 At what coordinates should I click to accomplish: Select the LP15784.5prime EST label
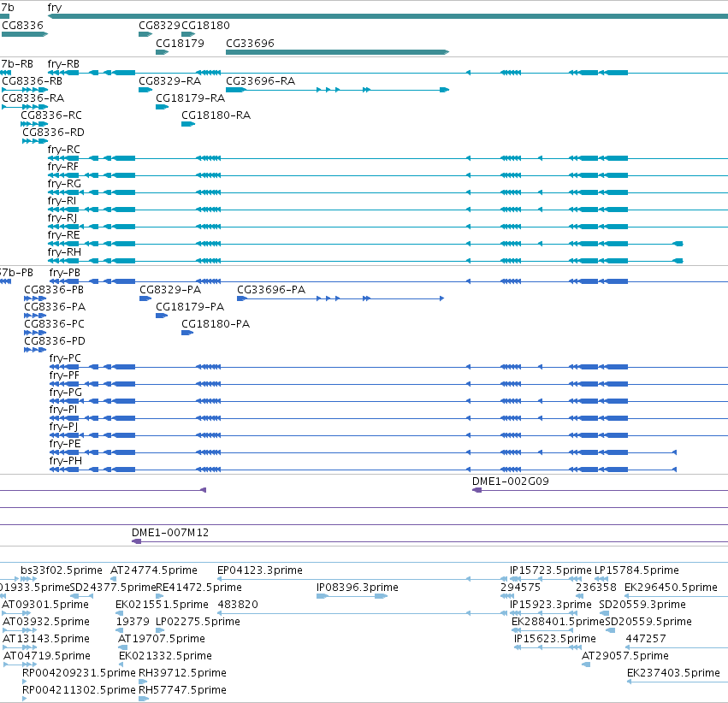(x=636, y=570)
